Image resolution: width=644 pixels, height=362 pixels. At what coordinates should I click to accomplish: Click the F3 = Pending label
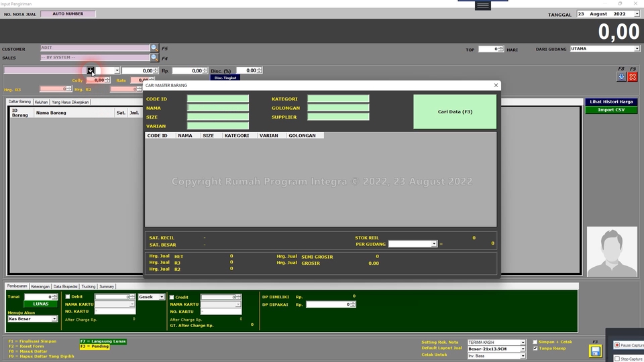(x=95, y=347)
